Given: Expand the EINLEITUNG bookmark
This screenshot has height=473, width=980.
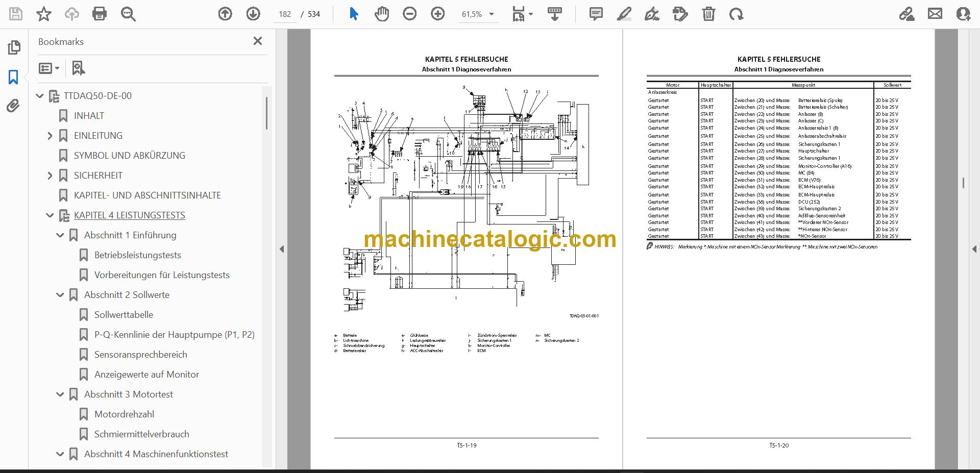Looking at the screenshot, I should pyautogui.click(x=50, y=136).
